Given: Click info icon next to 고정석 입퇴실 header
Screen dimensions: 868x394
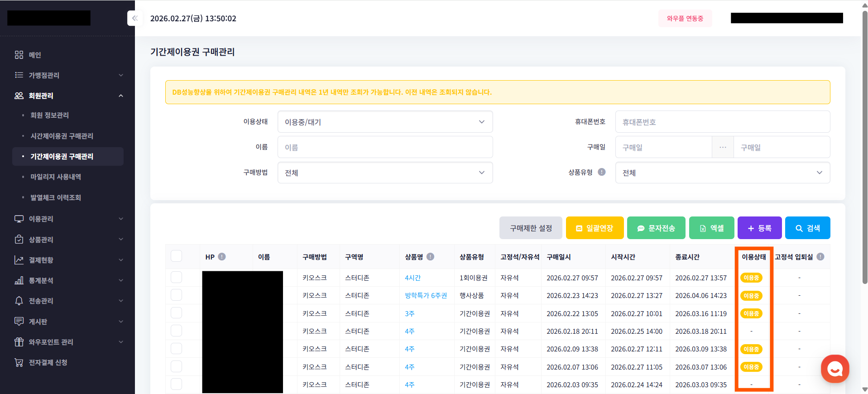Looking at the screenshot, I should pyautogui.click(x=820, y=257).
